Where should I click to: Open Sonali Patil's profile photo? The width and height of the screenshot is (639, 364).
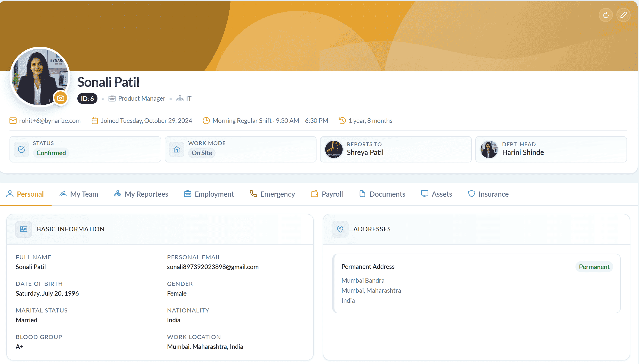tap(40, 77)
